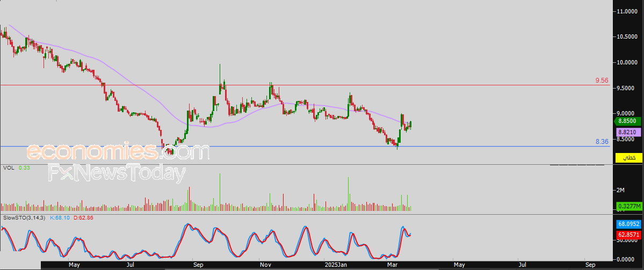
Task: Click the 2025Jan date axis label
Action: [x=336, y=265]
